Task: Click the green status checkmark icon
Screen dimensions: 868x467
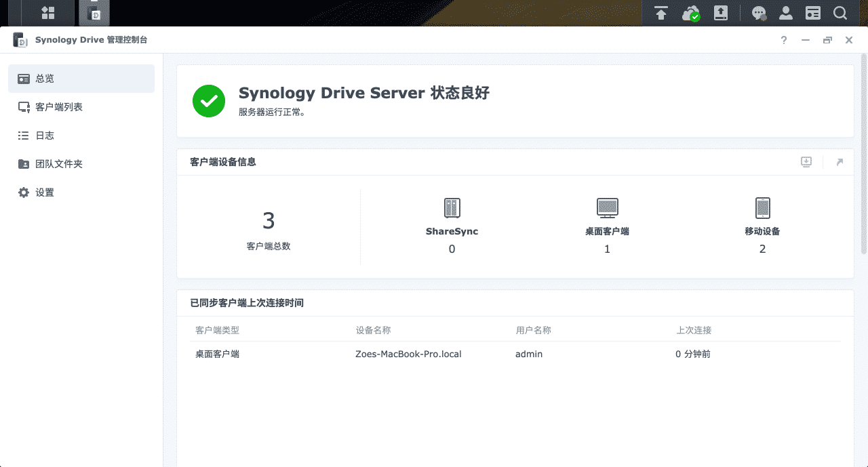Action: [x=209, y=101]
